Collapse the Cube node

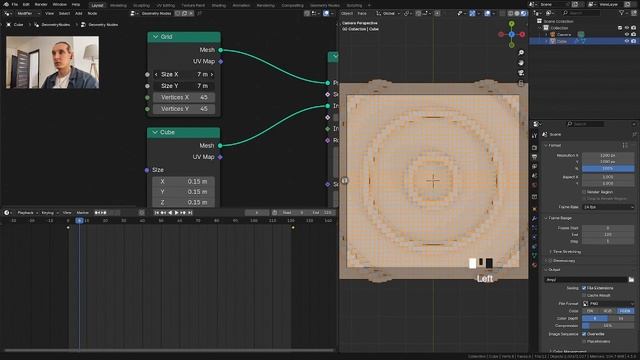click(x=155, y=132)
